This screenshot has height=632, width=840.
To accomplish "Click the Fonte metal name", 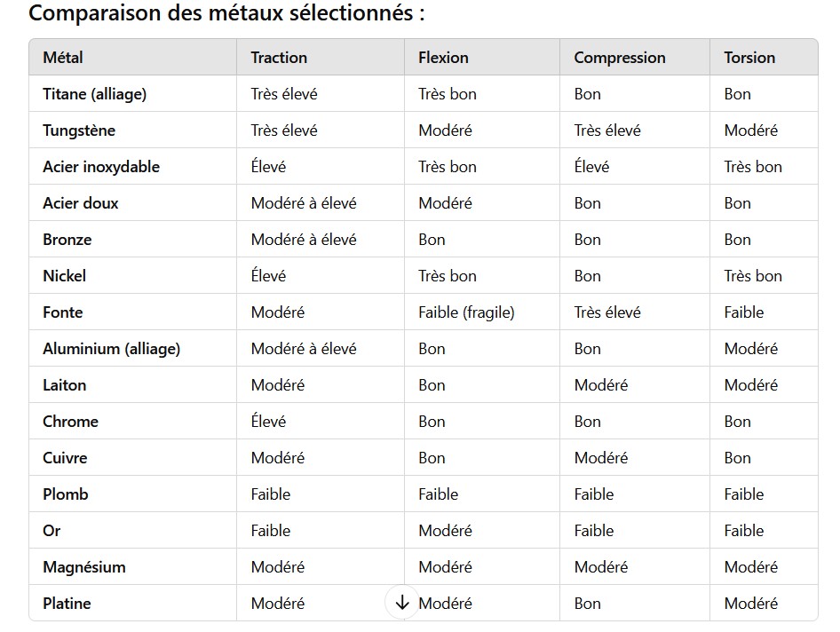I will point(62,312).
